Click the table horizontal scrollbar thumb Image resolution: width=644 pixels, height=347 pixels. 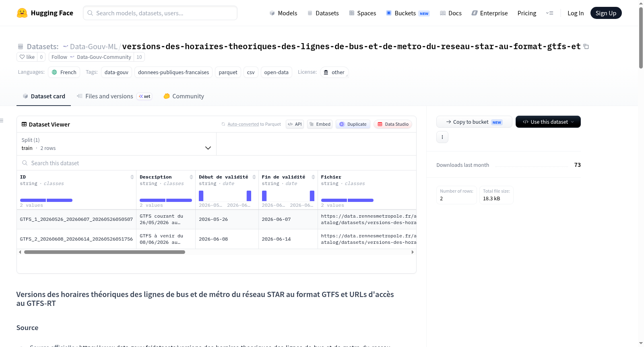coord(105,252)
